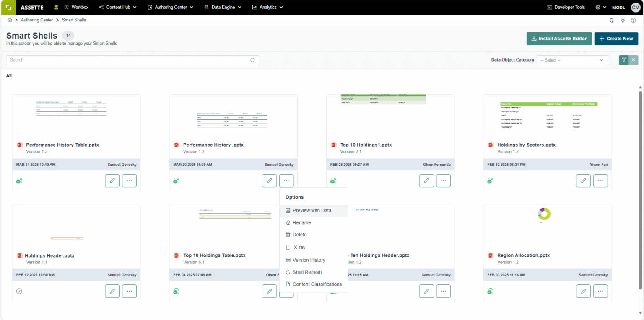
Task: Edit Performance History Table.pptx with pencil icon
Action: [x=112, y=181]
